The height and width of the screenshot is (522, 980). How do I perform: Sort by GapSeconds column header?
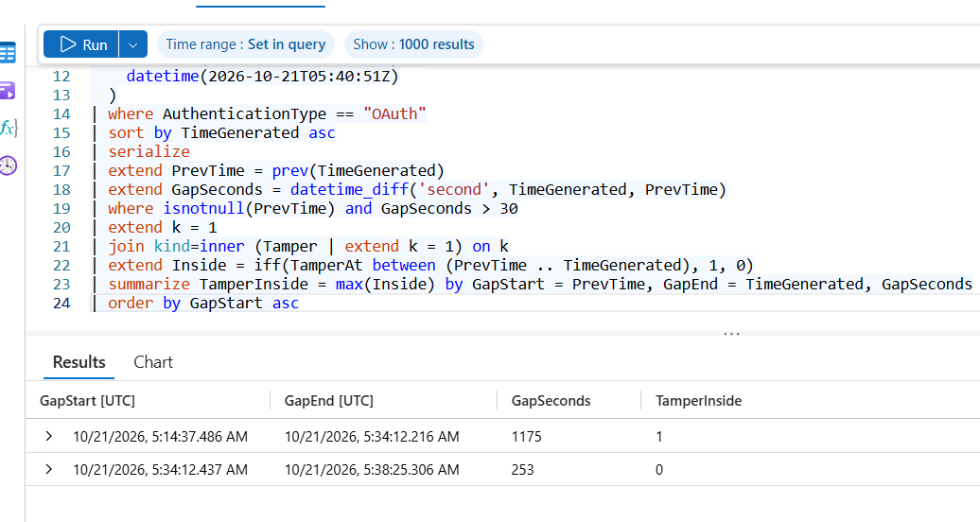pyautogui.click(x=551, y=401)
